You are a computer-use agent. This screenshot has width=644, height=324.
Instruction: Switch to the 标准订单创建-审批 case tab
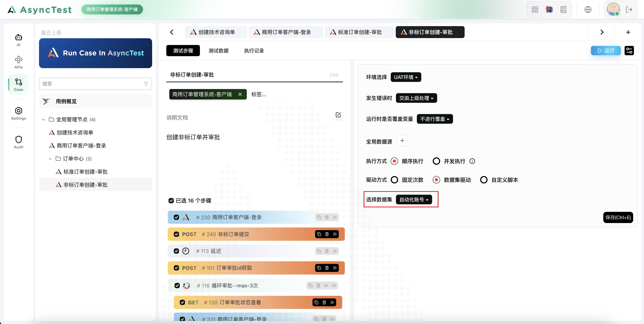pos(359,32)
